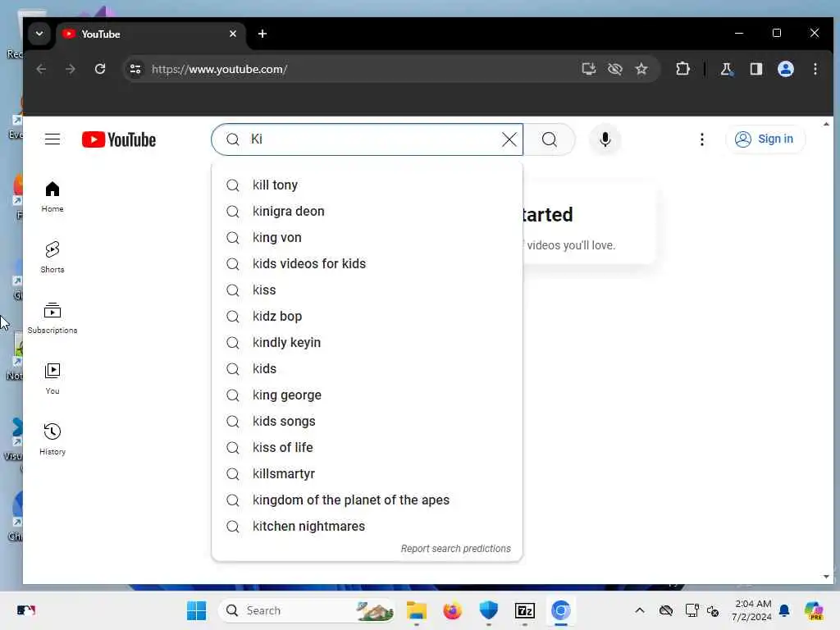840x630 pixels.
Task: Open a new browser tab
Action: point(262,34)
